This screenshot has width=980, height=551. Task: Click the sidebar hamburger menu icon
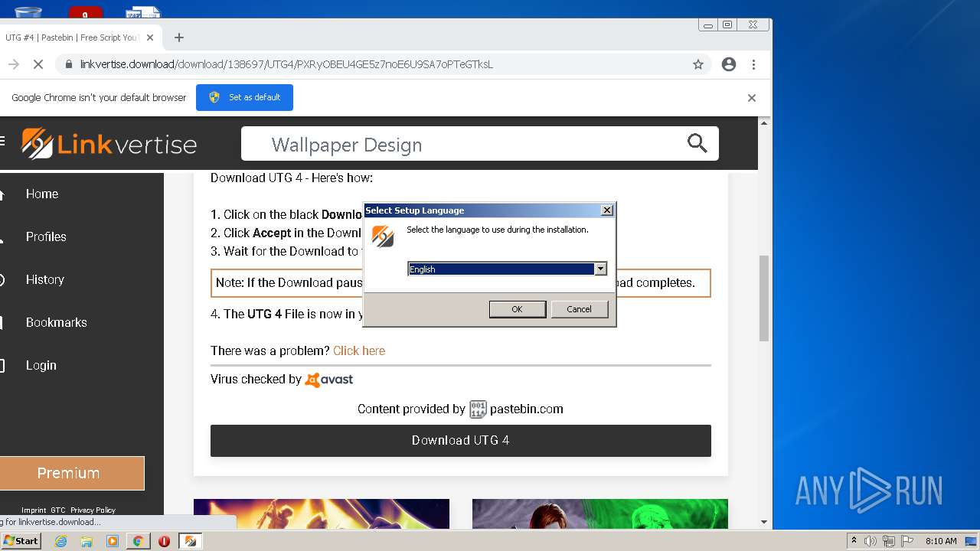(x=3, y=141)
